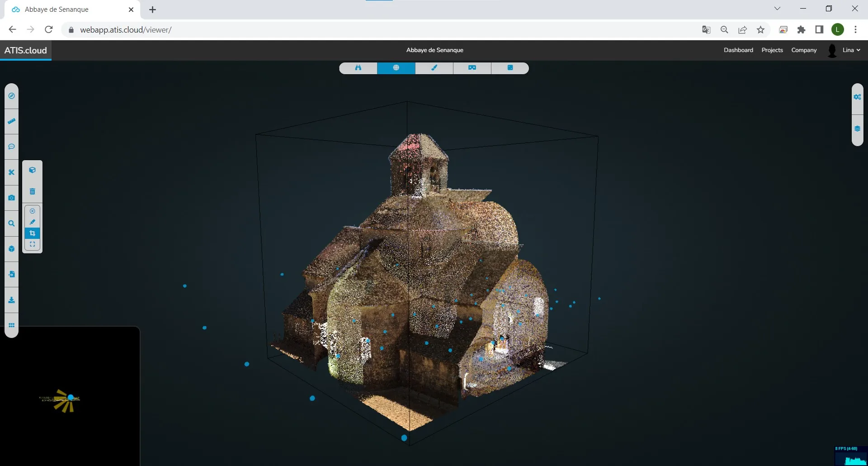Toggle the crop clipping mode

pos(32,233)
